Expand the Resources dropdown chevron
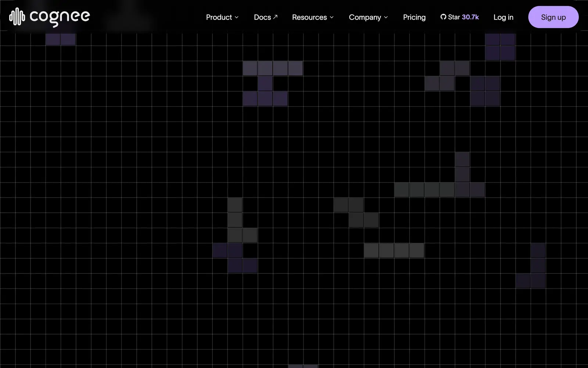 [331, 17]
